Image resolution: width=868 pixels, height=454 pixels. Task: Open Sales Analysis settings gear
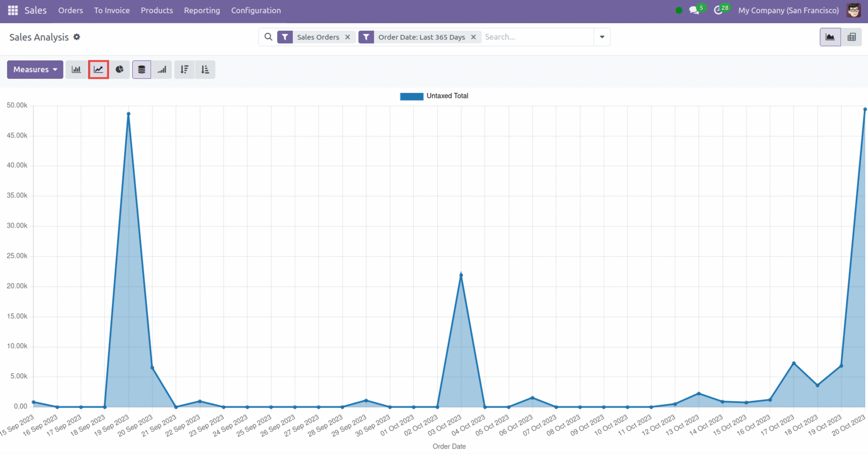(x=77, y=37)
